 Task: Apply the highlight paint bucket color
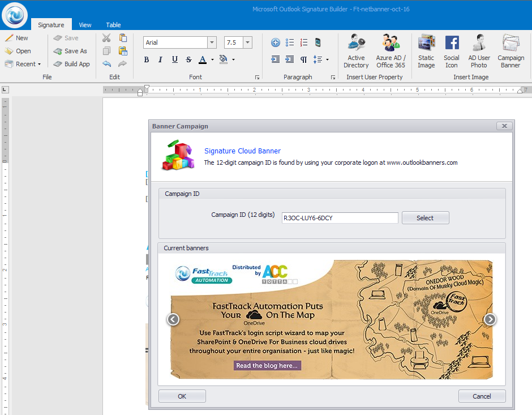[223, 59]
